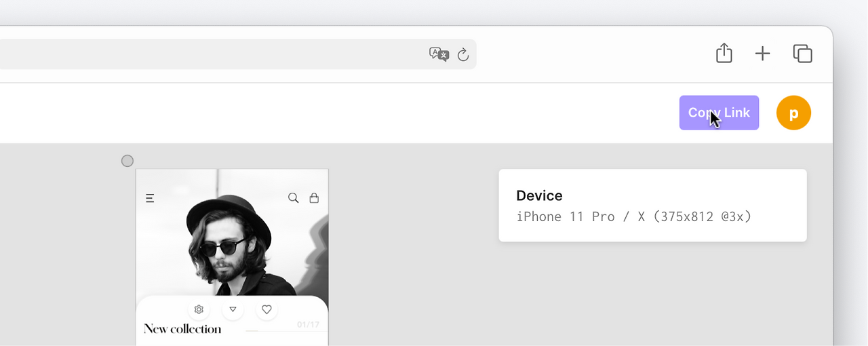
Task: Click the small gray circle hotspot marker
Action: click(127, 161)
